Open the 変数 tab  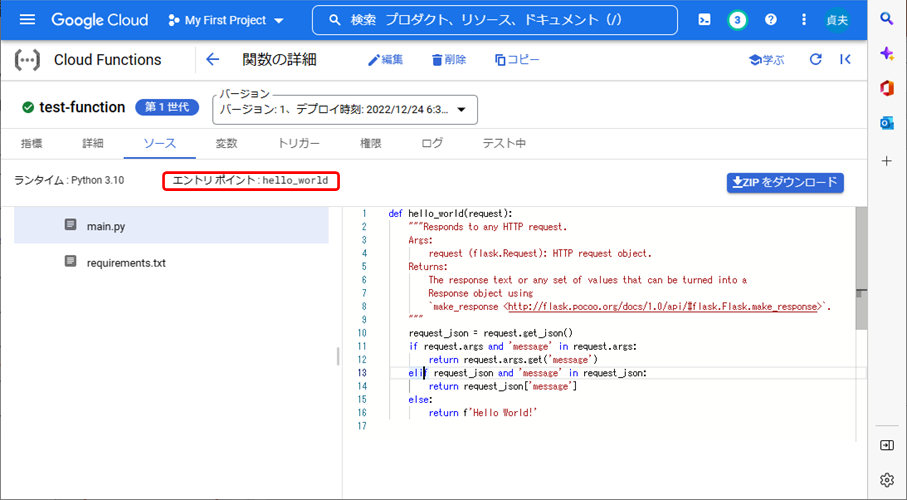pyautogui.click(x=227, y=144)
